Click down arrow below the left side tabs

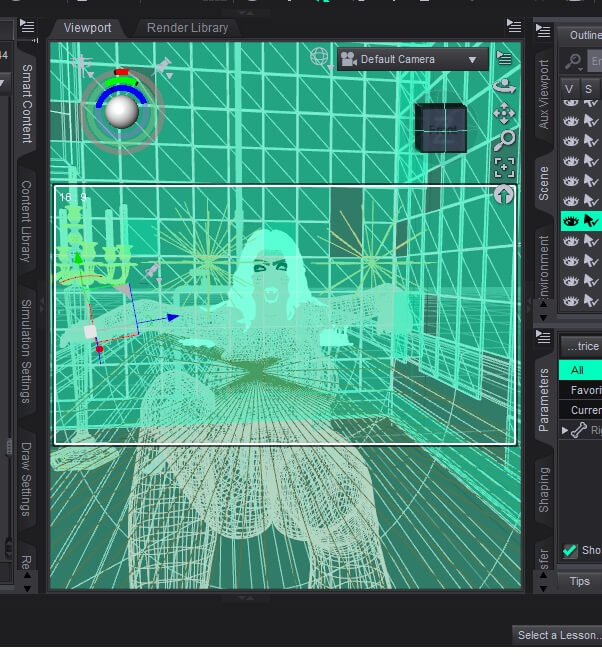27,588
